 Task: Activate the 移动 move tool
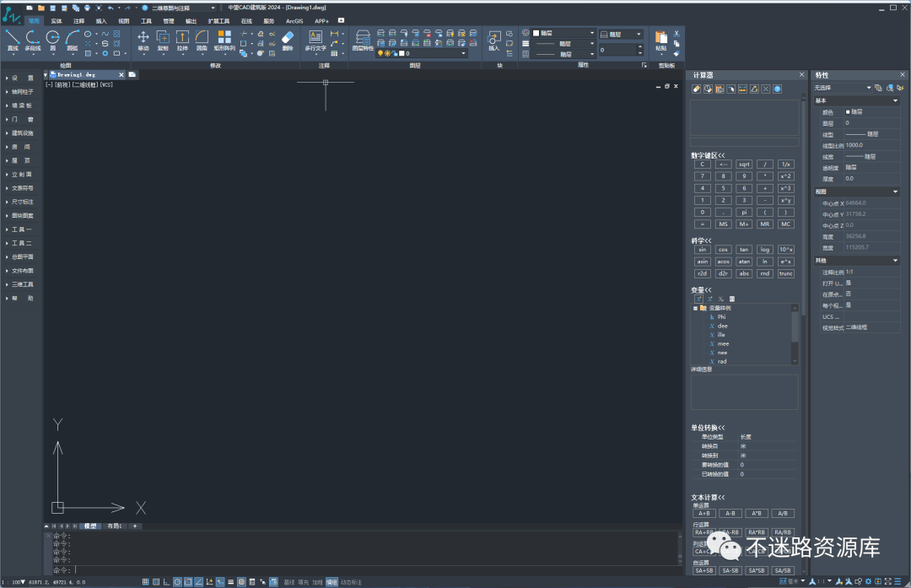[143, 40]
